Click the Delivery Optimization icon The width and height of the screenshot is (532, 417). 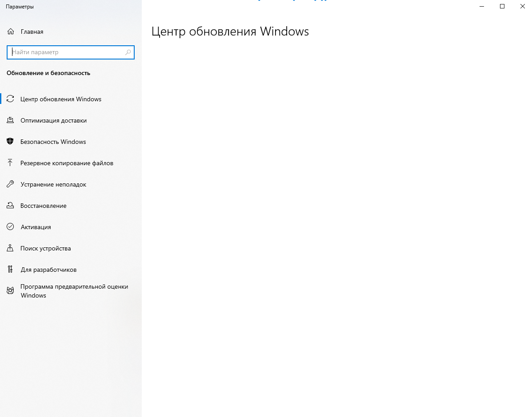(x=10, y=120)
